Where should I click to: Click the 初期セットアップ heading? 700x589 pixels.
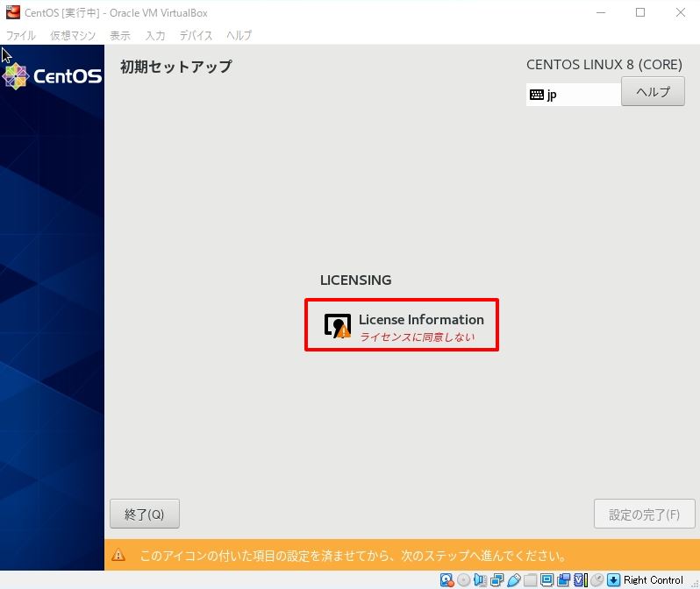pos(176,67)
